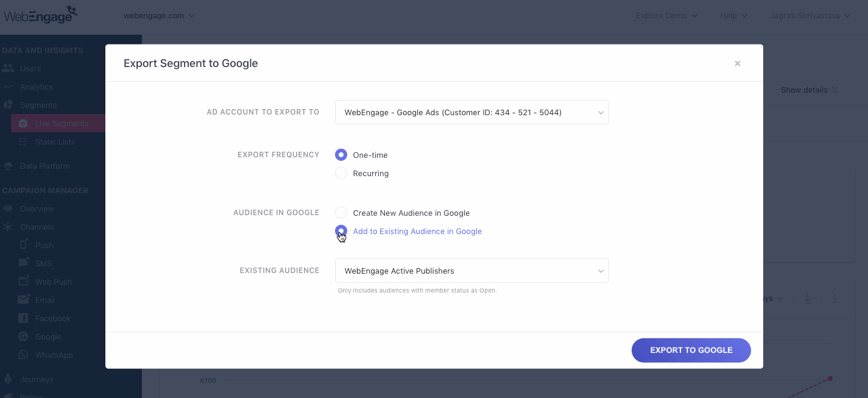
Task: Open the Email channel link
Action: pyautogui.click(x=45, y=300)
